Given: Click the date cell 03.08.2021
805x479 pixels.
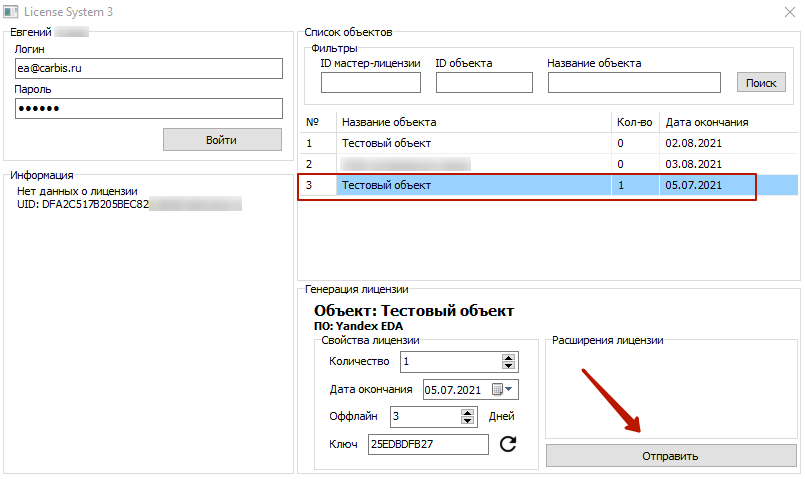Looking at the screenshot, I should 694,164.
